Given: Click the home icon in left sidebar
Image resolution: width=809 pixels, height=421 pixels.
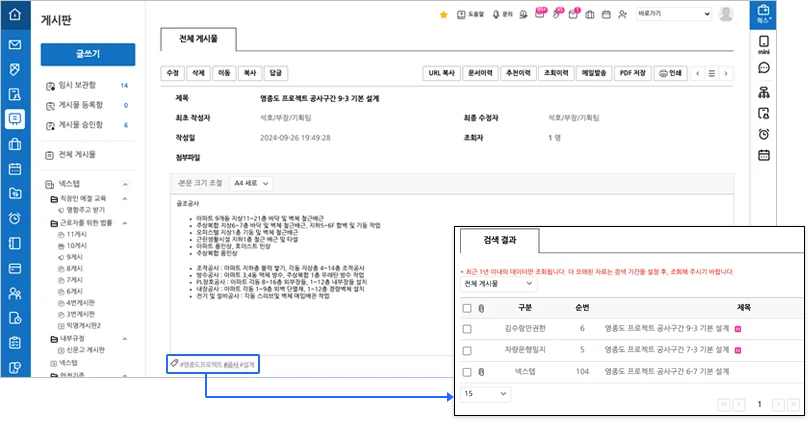Looking at the screenshot, I should pyautogui.click(x=14, y=15).
